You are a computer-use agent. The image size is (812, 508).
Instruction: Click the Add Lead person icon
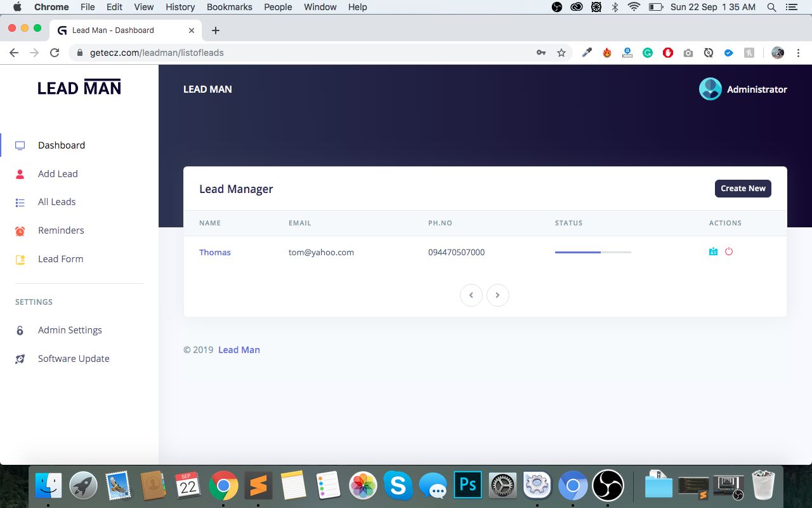click(20, 174)
